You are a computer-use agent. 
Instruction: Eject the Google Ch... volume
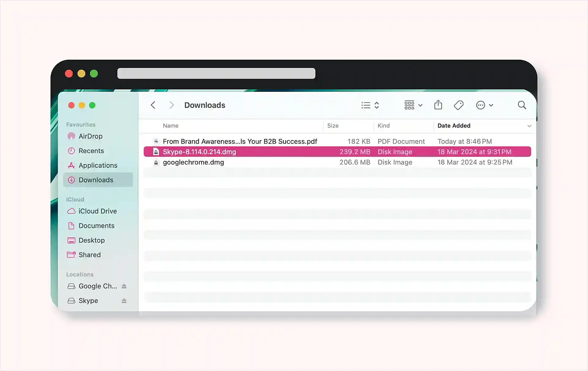click(124, 286)
